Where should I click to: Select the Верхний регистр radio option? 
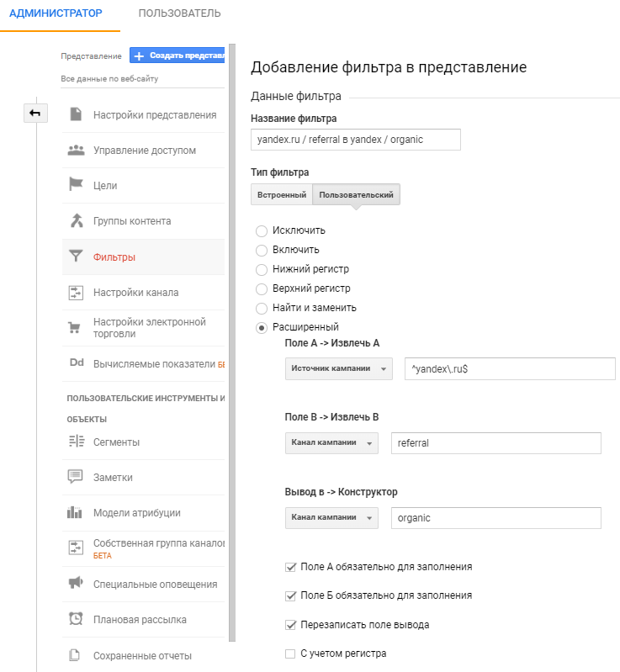coord(262,288)
